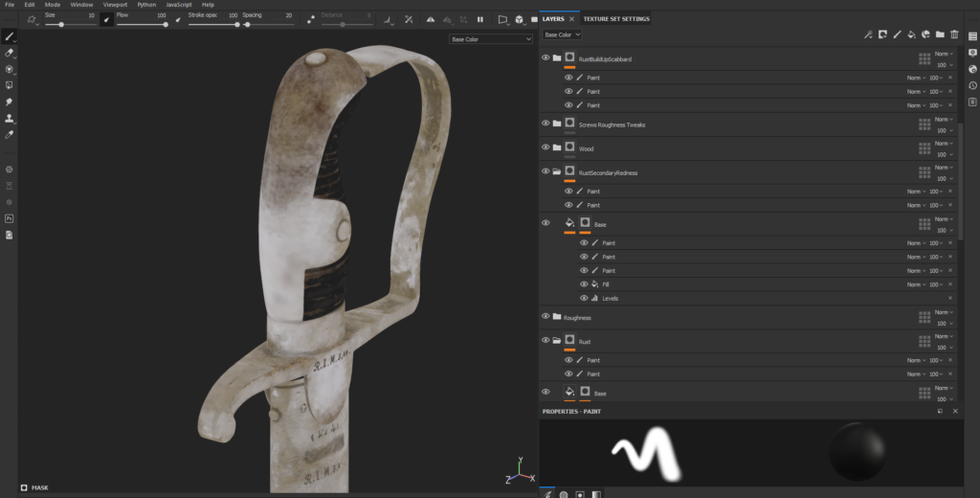
Task: Click the size pen pressure brush icon
Action: (x=107, y=20)
